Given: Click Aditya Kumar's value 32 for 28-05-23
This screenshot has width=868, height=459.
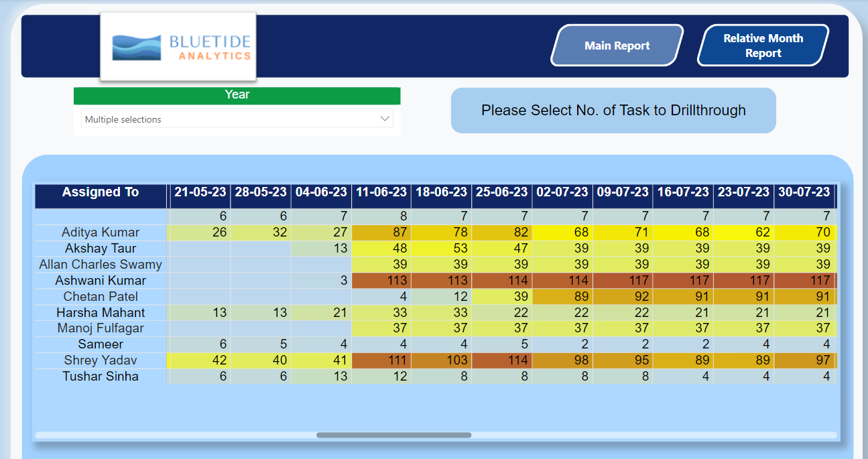Looking at the screenshot, I should coord(261,233).
